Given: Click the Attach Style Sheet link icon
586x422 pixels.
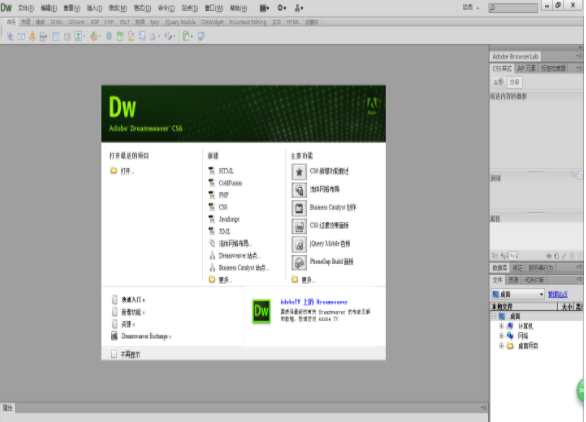Looking at the screenshot, I should point(549,256).
